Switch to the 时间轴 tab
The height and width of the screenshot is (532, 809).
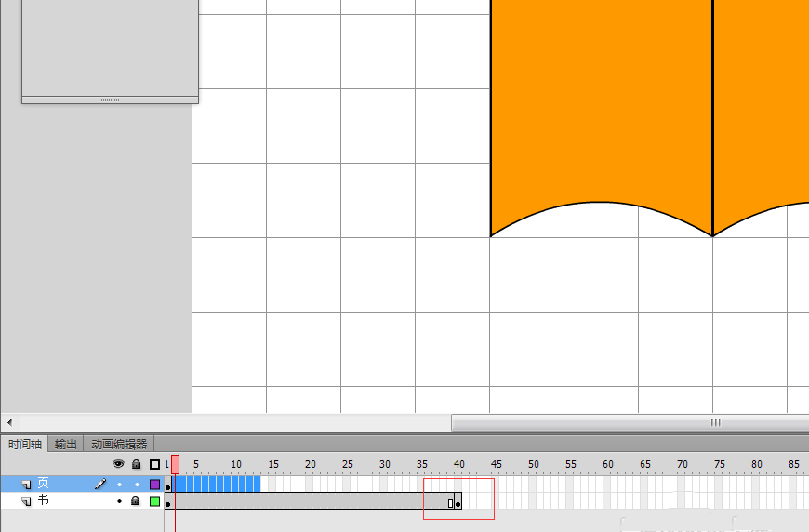click(25, 444)
